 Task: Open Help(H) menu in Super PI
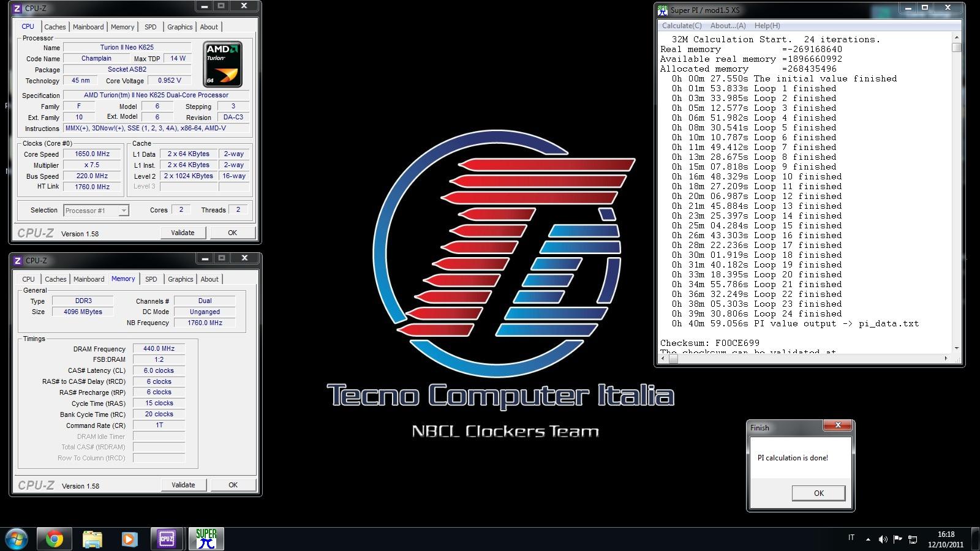pos(767,26)
